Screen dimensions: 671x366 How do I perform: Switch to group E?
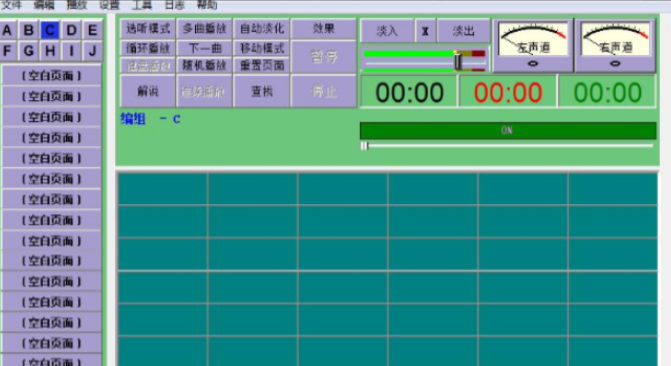pos(92,30)
